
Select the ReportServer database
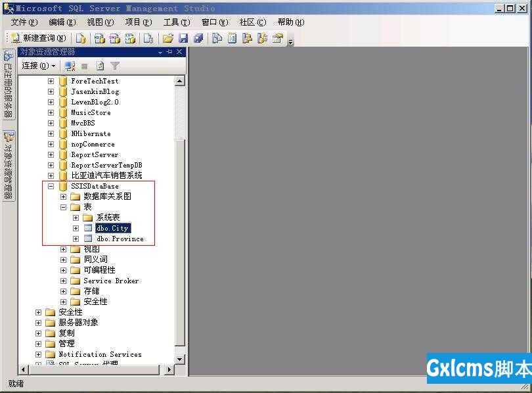coord(95,154)
